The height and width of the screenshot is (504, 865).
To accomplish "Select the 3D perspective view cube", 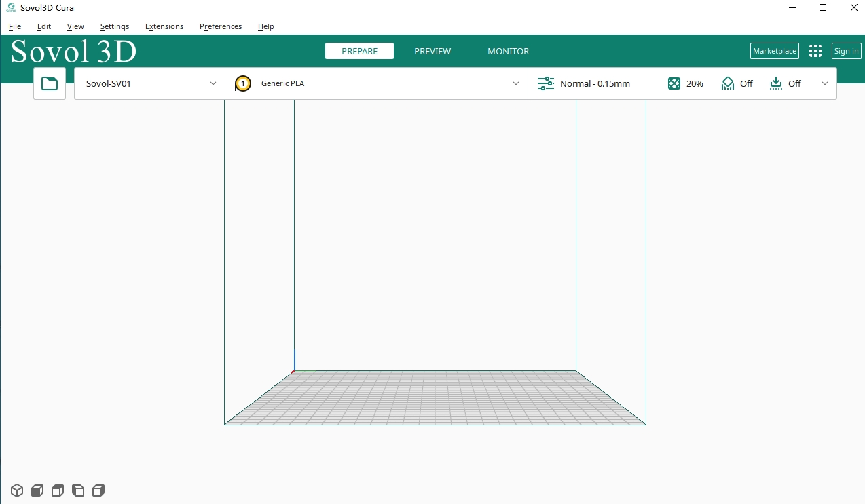I will coord(17,490).
